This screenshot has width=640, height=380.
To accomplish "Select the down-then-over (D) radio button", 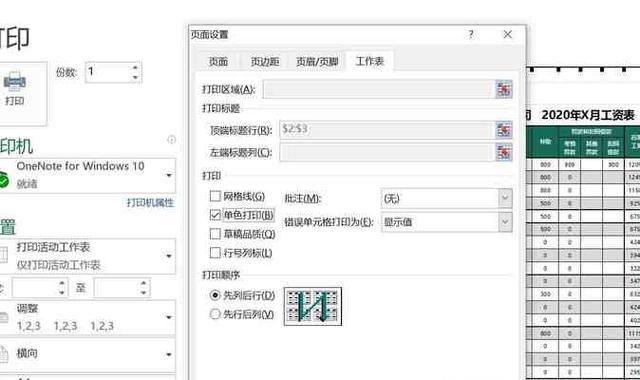I will click(x=215, y=295).
